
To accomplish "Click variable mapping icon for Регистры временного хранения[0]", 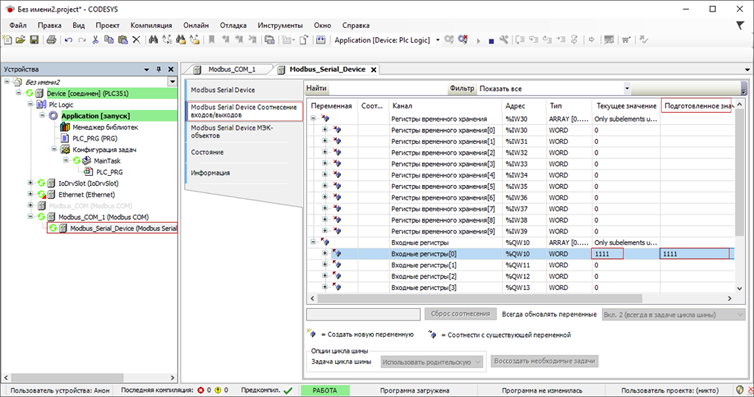I will 336,130.
